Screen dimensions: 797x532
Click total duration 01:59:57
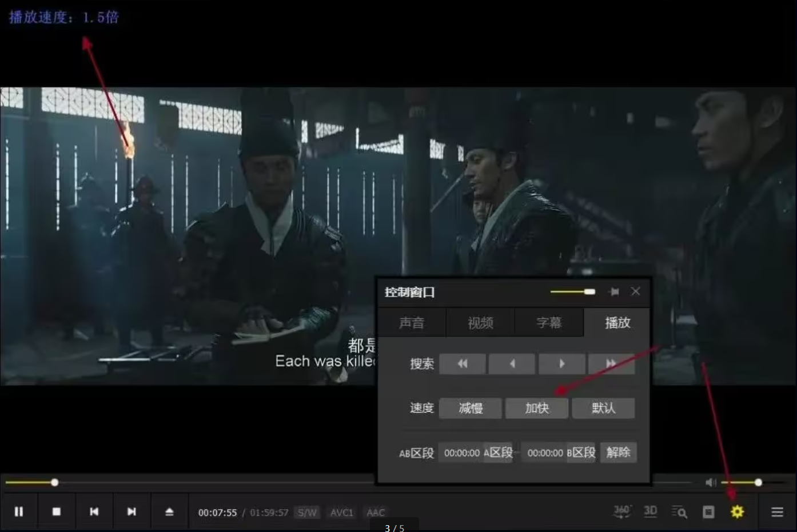[269, 513]
